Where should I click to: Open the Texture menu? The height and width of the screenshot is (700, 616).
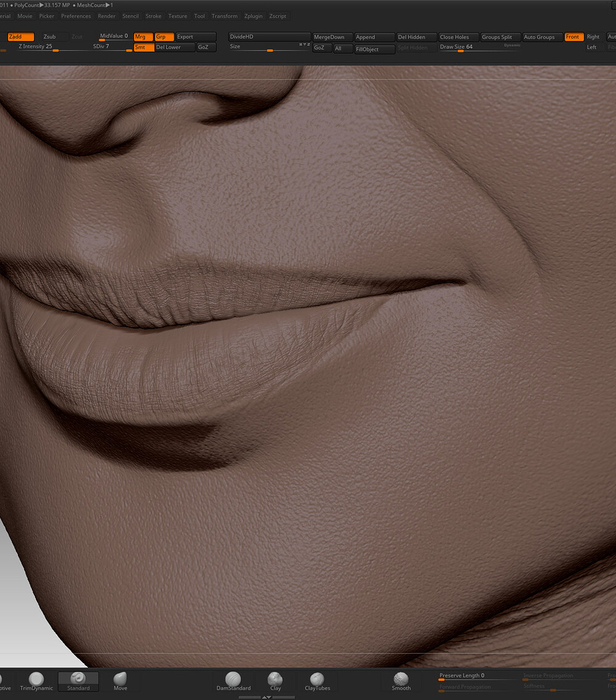[177, 16]
